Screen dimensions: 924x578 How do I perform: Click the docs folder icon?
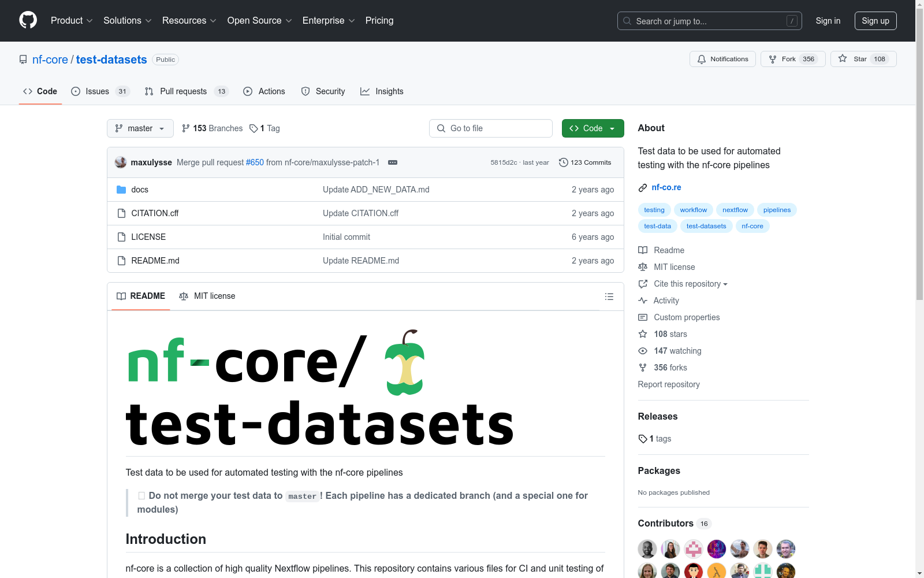pos(121,190)
